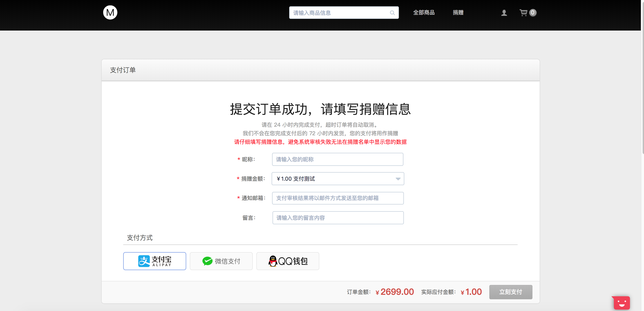
Task: Click the WeChat Pay green icon
Action: [x=207, y=261]
